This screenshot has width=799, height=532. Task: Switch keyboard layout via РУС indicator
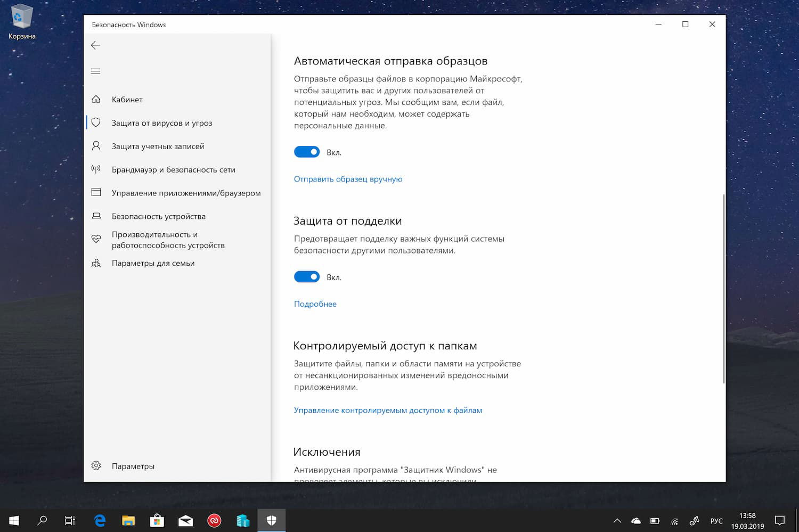[716, 520]
